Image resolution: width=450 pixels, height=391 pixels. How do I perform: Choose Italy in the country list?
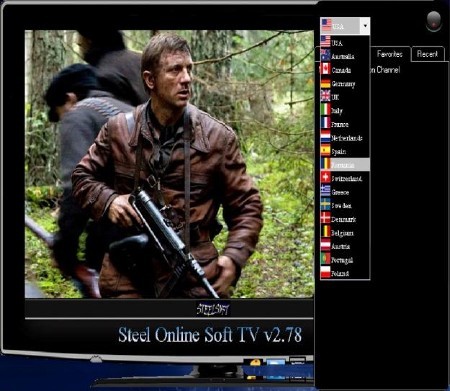tap(345, 110)
